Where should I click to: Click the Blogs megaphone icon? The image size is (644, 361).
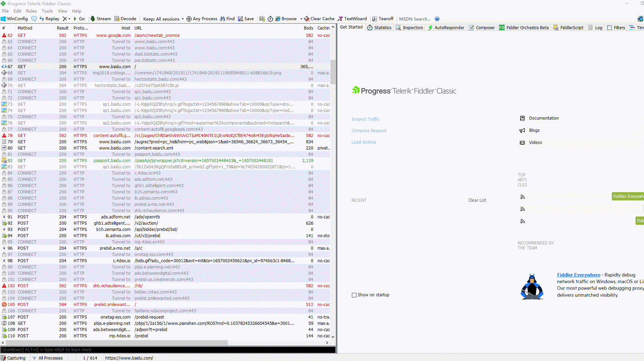522,130
